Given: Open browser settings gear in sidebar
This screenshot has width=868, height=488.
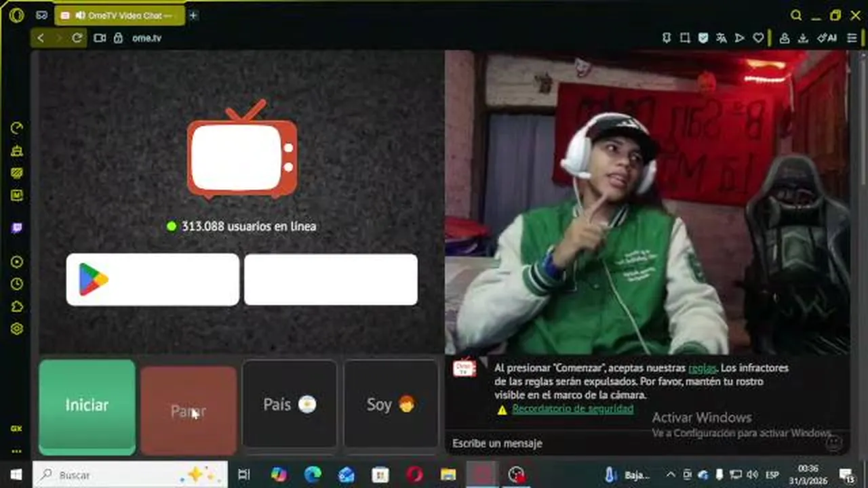Looking at the screenshot, I should (17, 329).
